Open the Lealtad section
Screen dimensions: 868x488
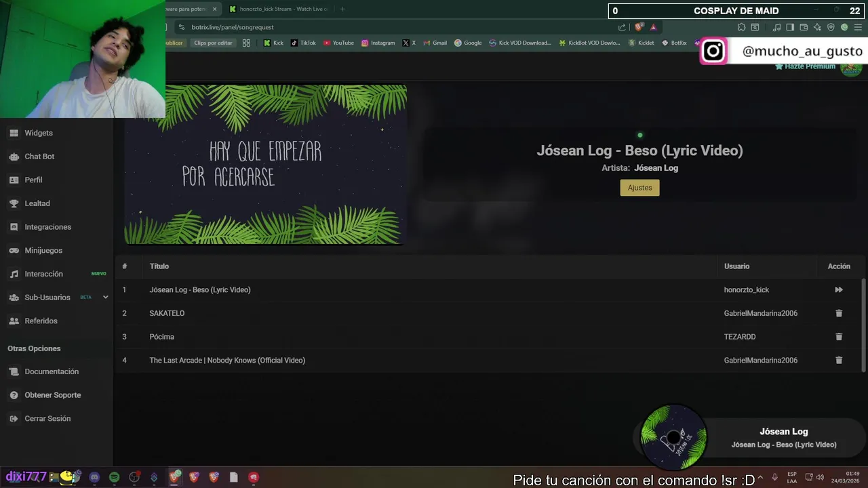tap(37, 203)
